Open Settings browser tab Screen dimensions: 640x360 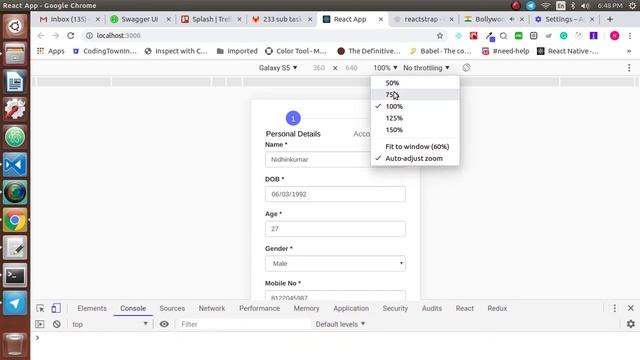564,19
